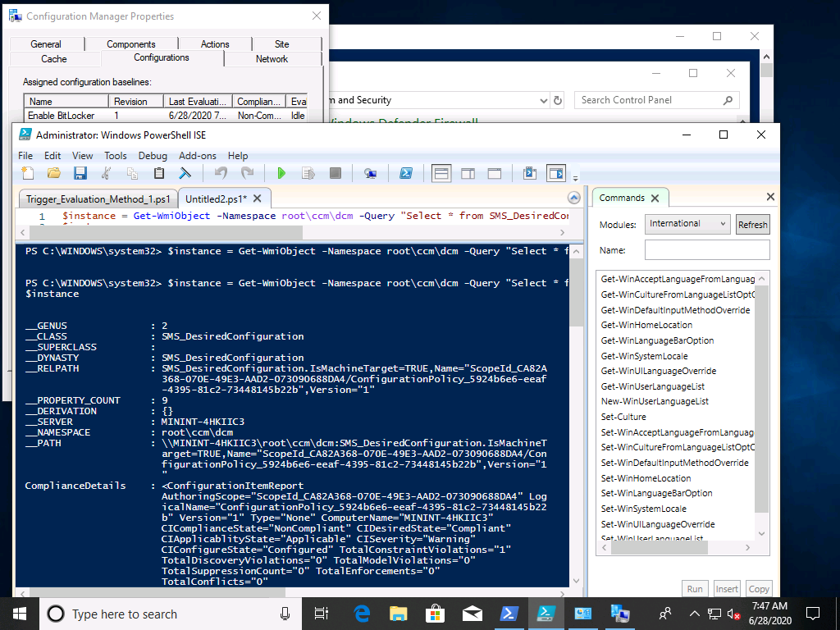Screen dimensions: 840x630
Task: Open the Cache tab in Configuration Manager Properties
Action: coord(54,59)
